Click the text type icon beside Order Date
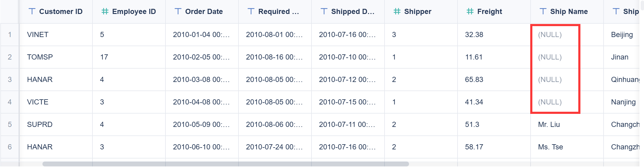 178,12
